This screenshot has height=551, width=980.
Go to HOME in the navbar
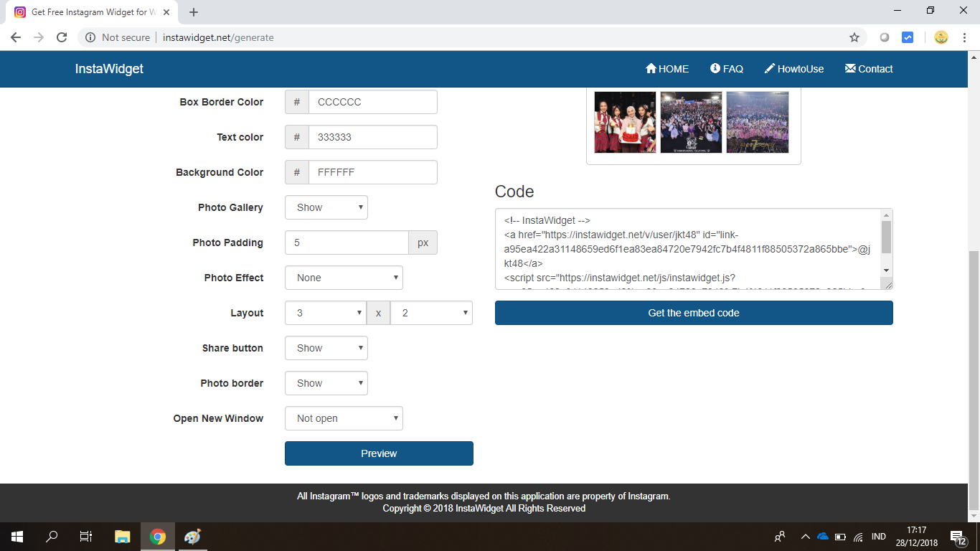(667, 69)
